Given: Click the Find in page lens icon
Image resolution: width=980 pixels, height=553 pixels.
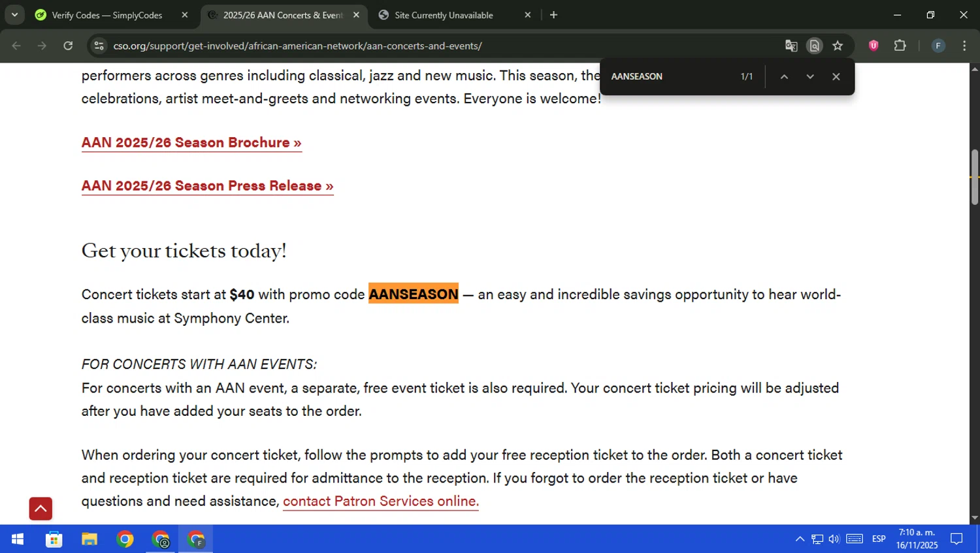Looking at the screenshot, I should click(814, 46).
